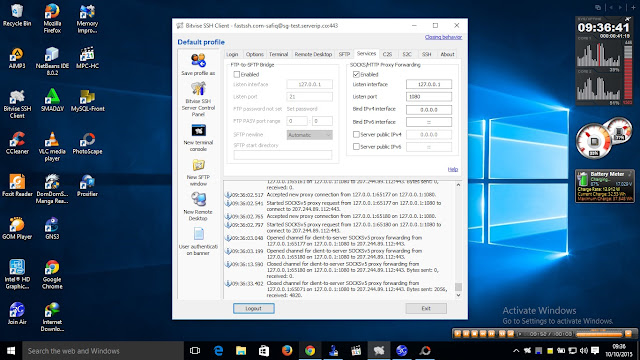Viewport: 640px width, 360px height.
Task: Select MySQL-Front desktop icon
Action: [87, 100]
